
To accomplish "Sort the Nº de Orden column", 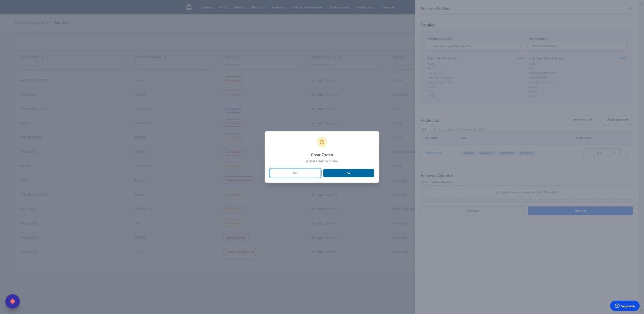I will pyautogui.click(x=42, y=57).
